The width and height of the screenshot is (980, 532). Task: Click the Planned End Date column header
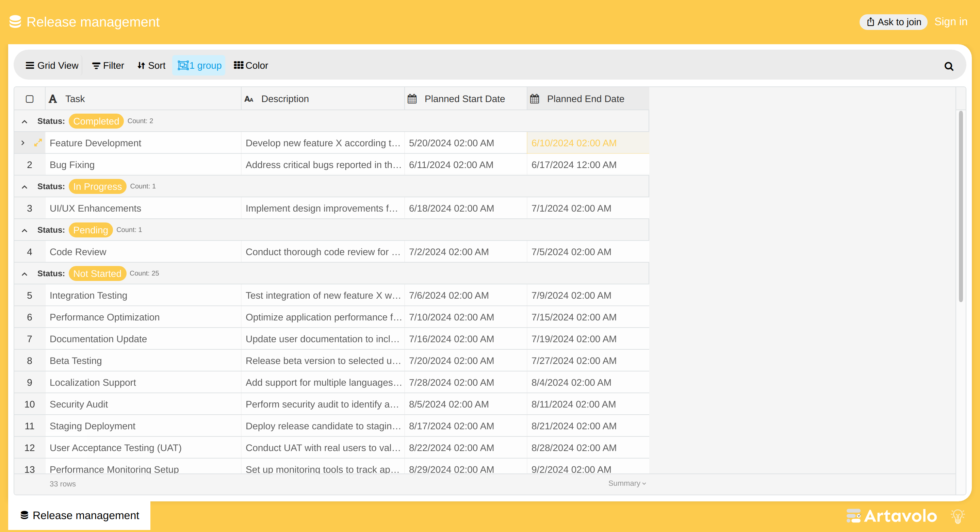tap(588, 99)
